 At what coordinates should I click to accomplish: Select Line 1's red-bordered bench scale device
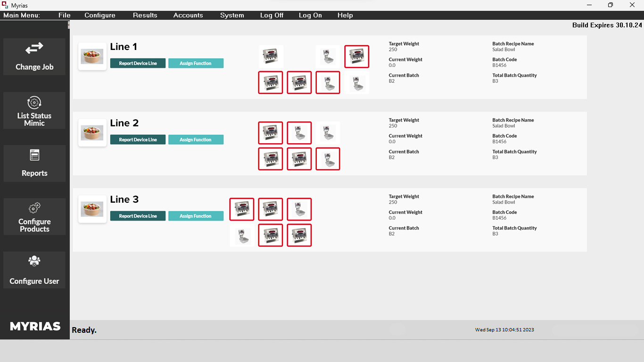pyautogui.click(x=328, y=82)
